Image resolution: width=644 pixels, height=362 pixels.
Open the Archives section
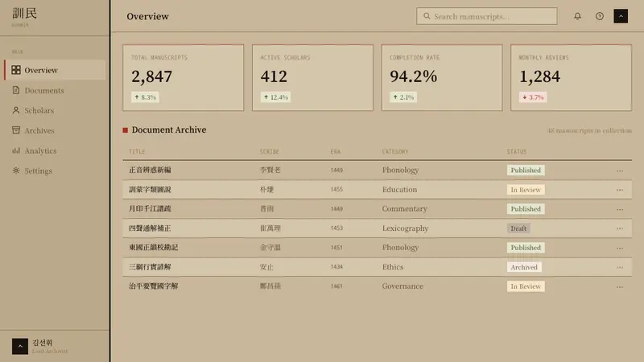pyautogui.click(x=55, y=130)
